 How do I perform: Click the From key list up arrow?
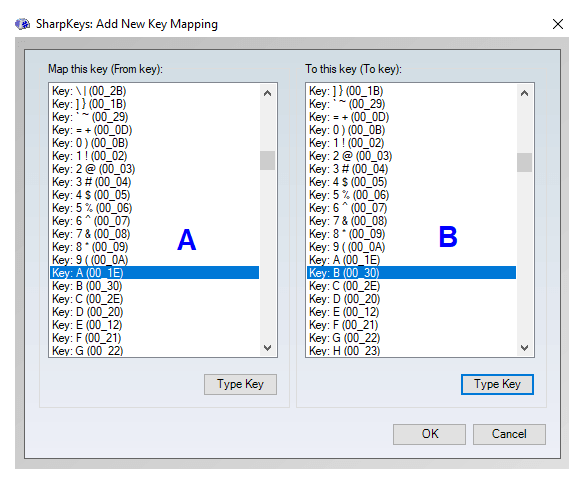(x=267, y=93)
